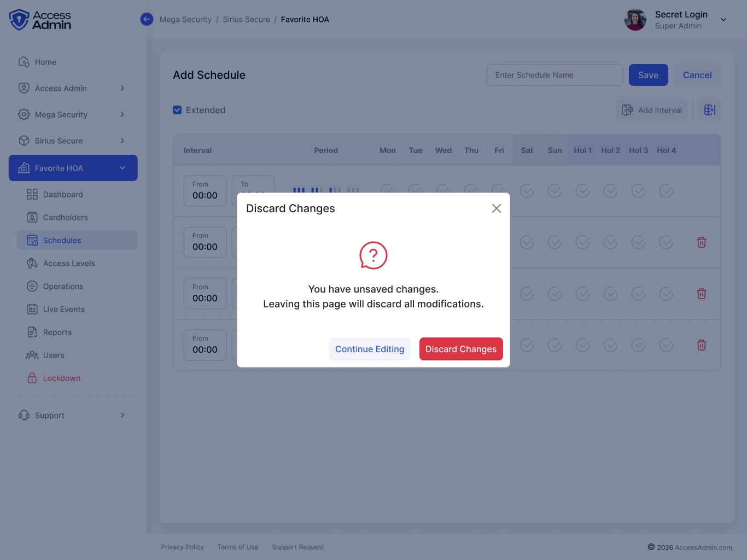Image resolution: width=747 pixels, height=560 pixels.
Task: Toggle Sat checkmark in first interval row
Action: pos(527,191)
